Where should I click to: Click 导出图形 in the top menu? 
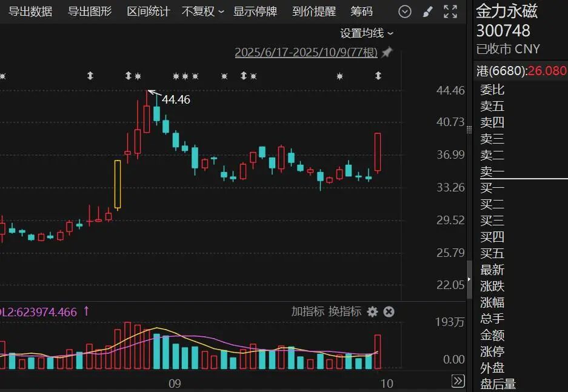click(x=90, y=12)
